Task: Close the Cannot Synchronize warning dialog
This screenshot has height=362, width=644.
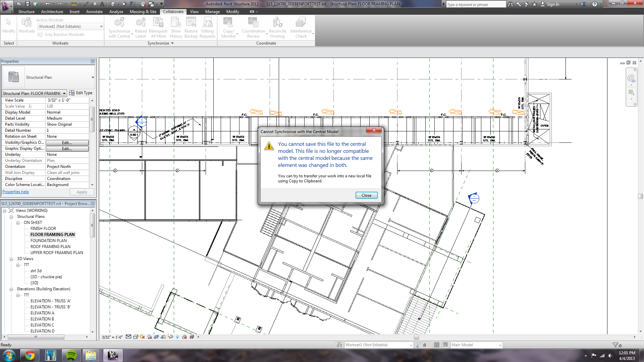Action: click(366, 195)
